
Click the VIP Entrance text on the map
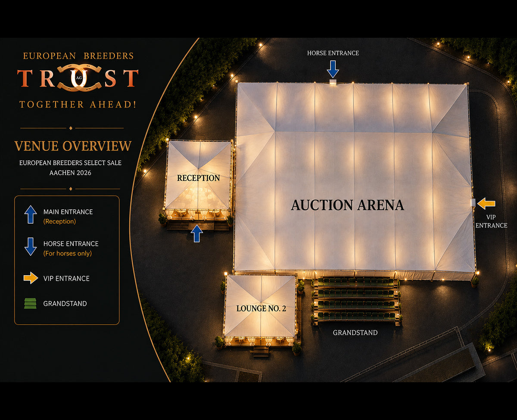[x=491, y=221]
